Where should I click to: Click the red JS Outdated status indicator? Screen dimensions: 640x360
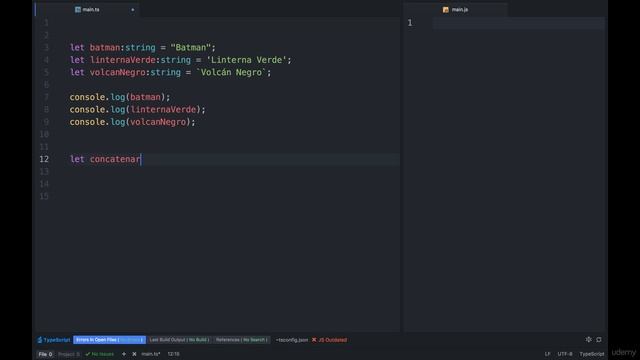pyautogui.click(x=333, y=340)
